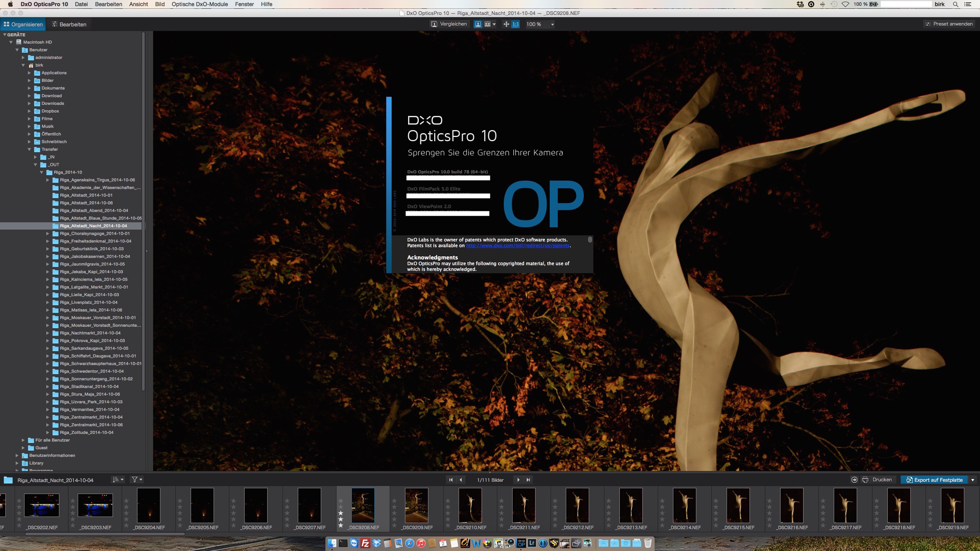
Task: Jump to last image in filmstrip
Action: point(528,480)
